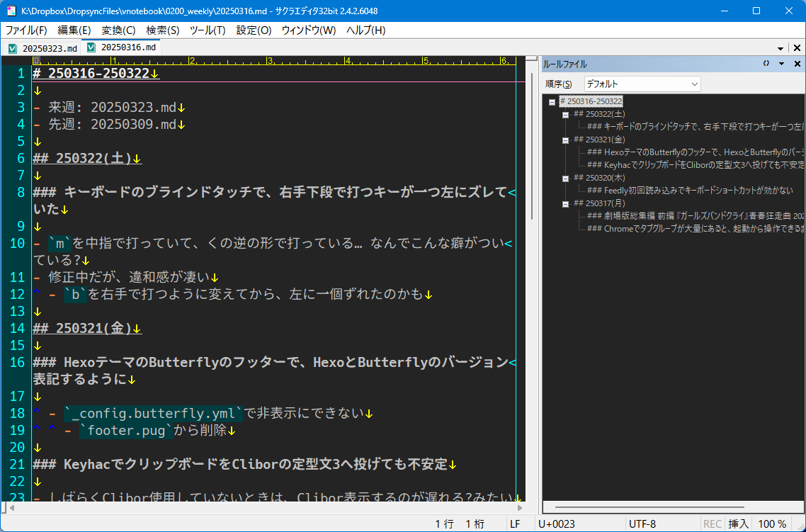Toggle the 挿入 insert mode indicator

click(739, 523)
